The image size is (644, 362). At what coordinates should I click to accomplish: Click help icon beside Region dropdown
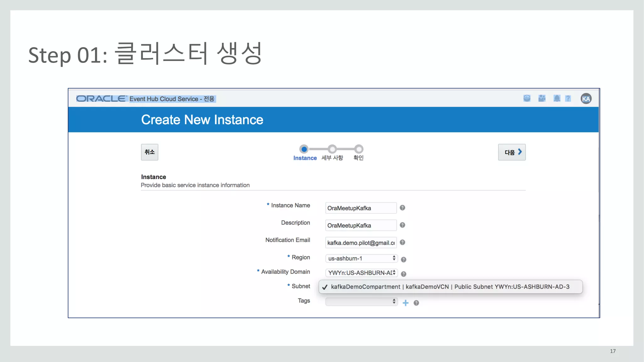click(403, 260)
